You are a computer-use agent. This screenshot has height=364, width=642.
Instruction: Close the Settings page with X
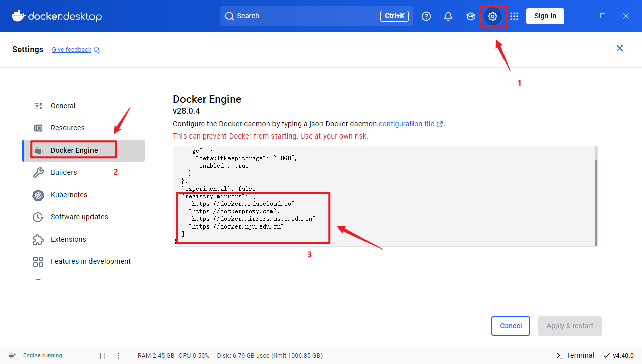pos(620,48)
